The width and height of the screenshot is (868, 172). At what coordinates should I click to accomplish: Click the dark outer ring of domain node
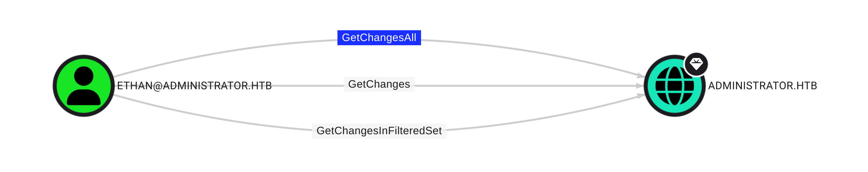coord(675,115)
